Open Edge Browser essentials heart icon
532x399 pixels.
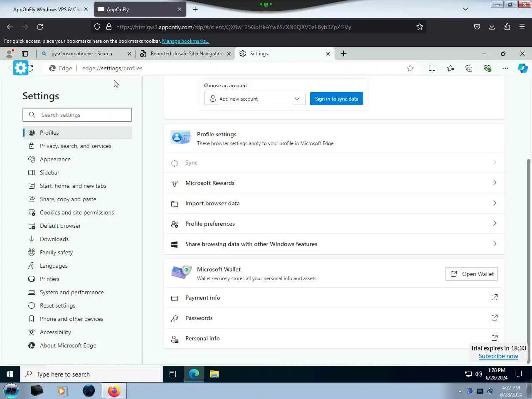(487, 68)
